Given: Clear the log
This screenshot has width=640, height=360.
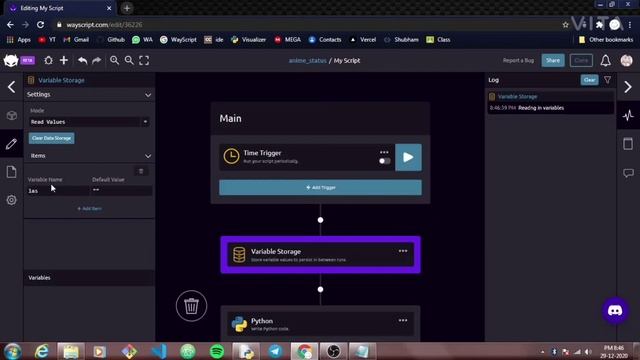Looking at the screenshot, I should click(589, 80).
